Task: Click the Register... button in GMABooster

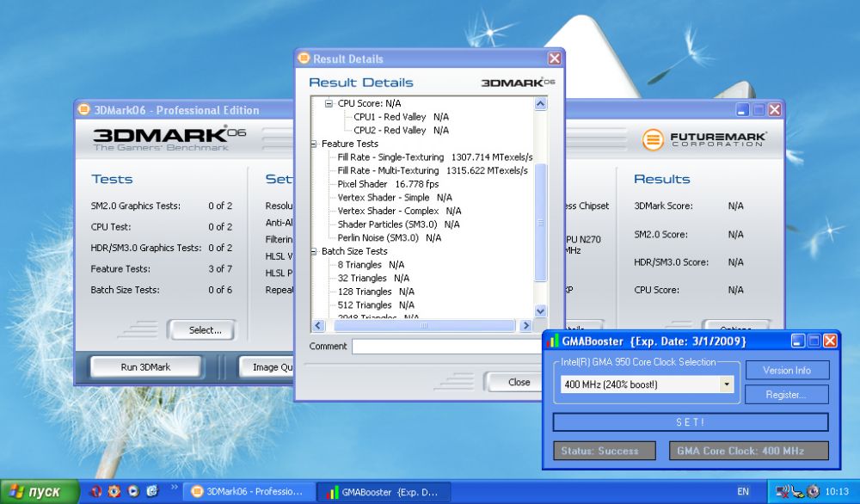Action: 787,394
